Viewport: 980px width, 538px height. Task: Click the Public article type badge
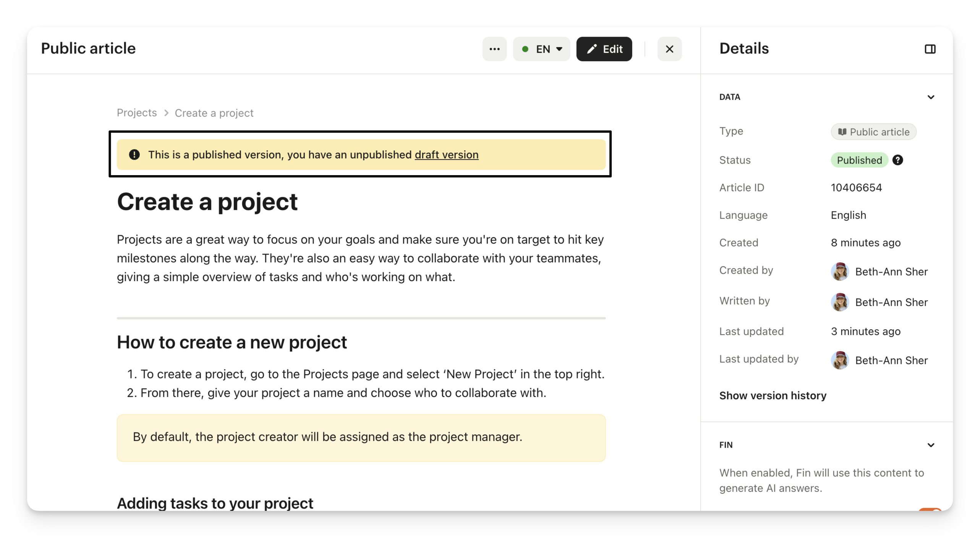[x=873, y=132]
